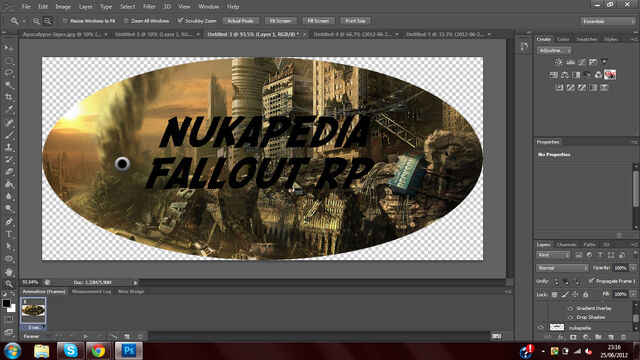Select the Lasso tool
The width and height of the screenshot is (640, 360).
[x=9, y=73]
